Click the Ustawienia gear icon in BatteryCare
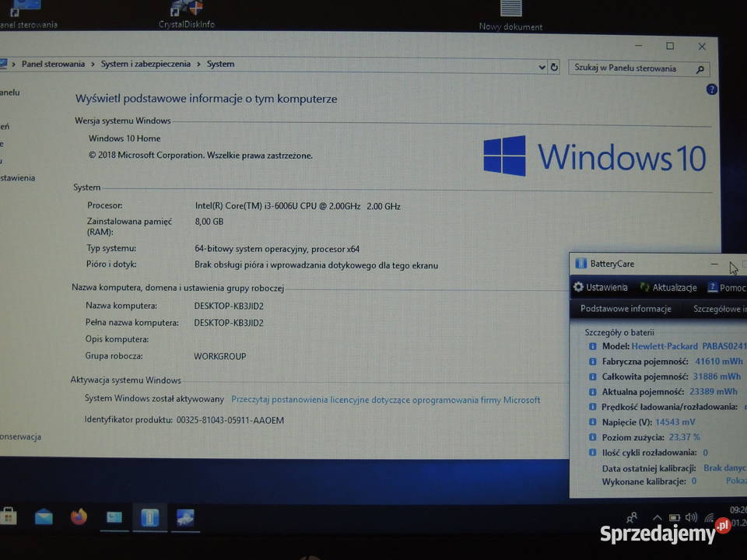 pos(578,287)
